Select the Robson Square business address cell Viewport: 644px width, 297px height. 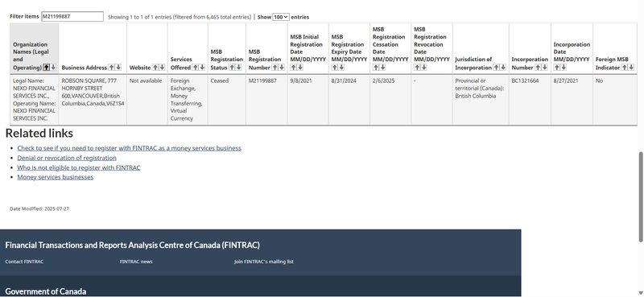(93, 100)
